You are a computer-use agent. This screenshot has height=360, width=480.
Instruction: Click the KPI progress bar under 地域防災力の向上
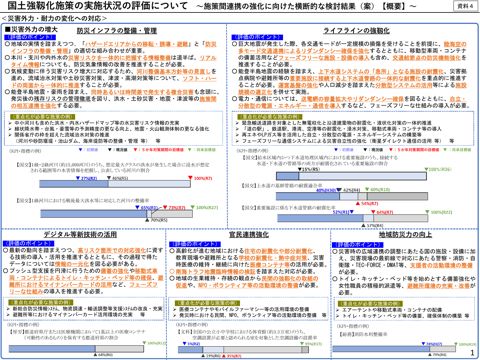[x=394, y=349]
